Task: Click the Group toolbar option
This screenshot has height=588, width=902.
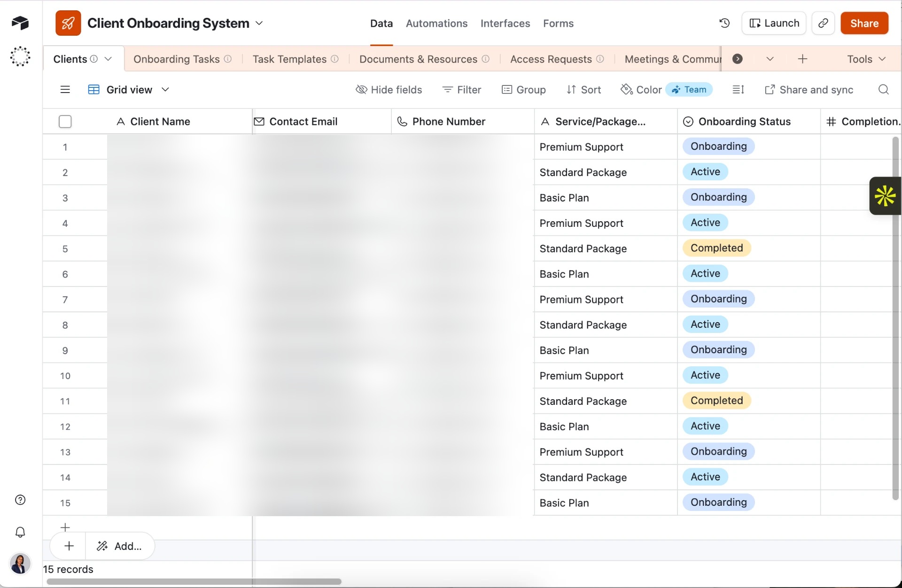Action: coord(524,90)
